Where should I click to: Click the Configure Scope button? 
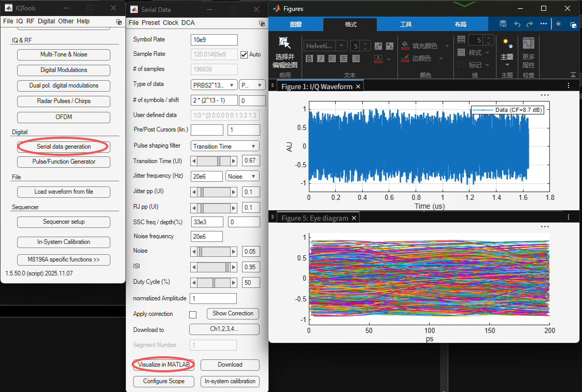click(x=164, y=381)
